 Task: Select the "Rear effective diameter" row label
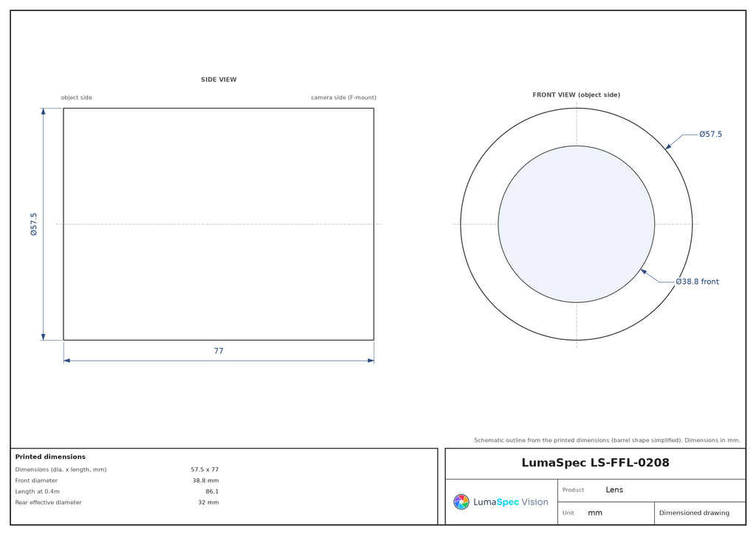[48, 502]
